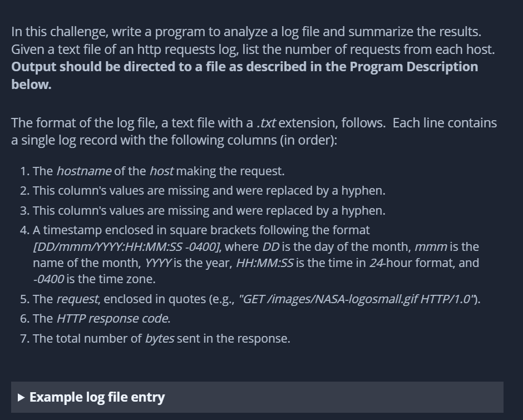Screen dimensions: 523x420
Task: Click the italic "HH:MM:SS" before "is the time"
Action: (x=264, y=263)
